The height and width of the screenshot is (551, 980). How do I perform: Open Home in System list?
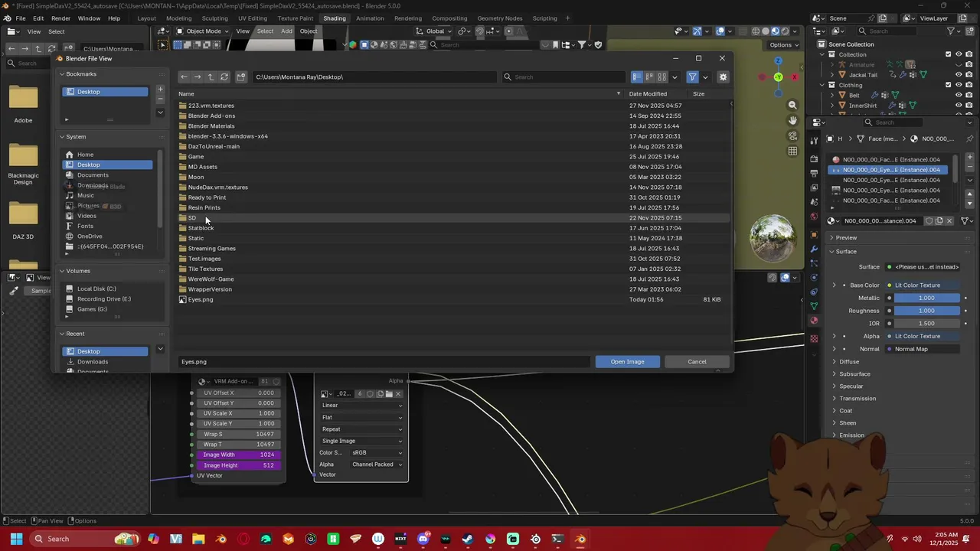(85, 155)
